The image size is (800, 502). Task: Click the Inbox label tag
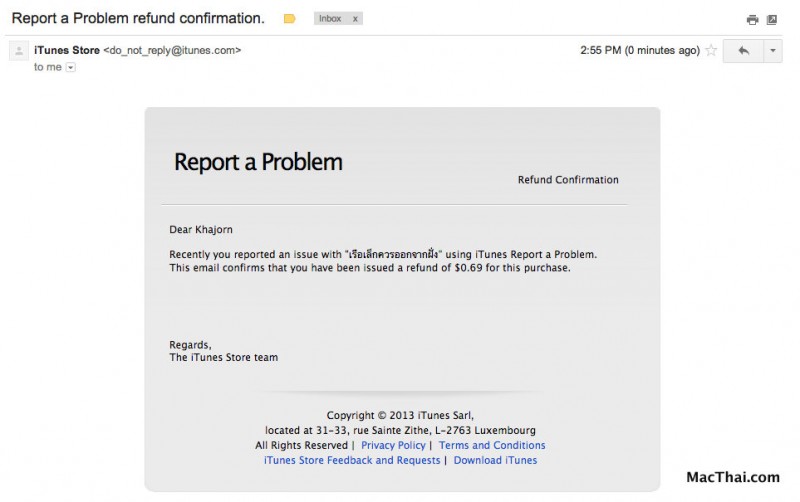[x=330, y=19]
